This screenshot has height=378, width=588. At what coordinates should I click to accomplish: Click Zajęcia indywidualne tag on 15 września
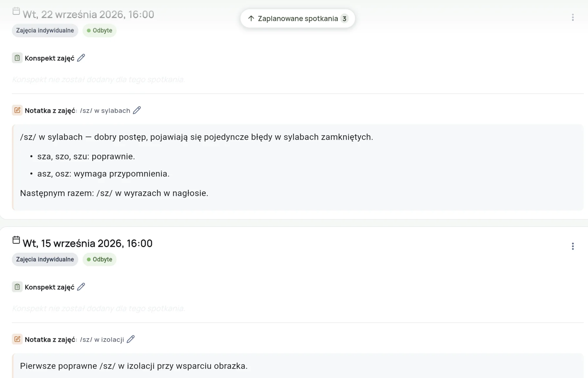tap(45, 259)
